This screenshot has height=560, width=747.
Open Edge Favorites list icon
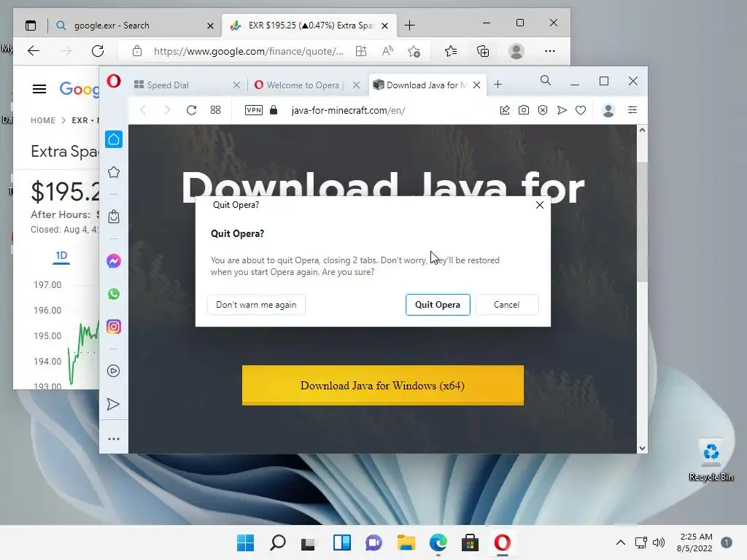(451, 51)
